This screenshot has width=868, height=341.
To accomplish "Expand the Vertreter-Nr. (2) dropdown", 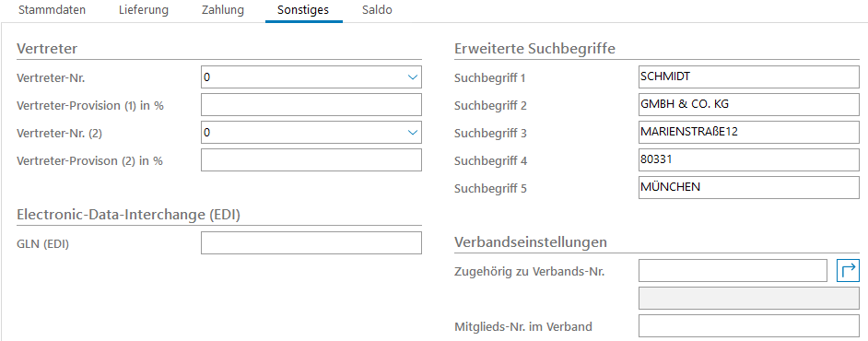I will pyautogui.click(x=413, y=133).
